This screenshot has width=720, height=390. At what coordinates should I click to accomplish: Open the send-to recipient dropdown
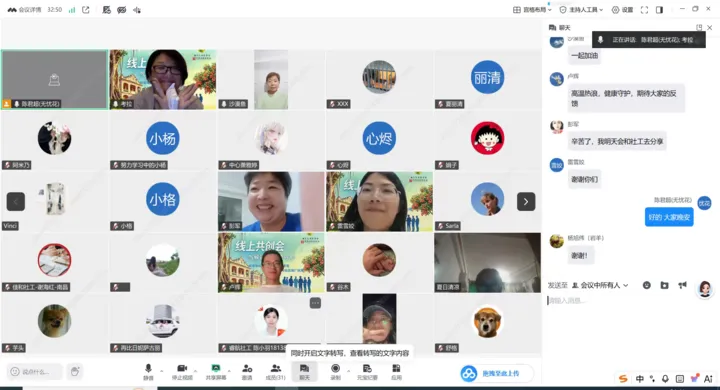[600, 285]
